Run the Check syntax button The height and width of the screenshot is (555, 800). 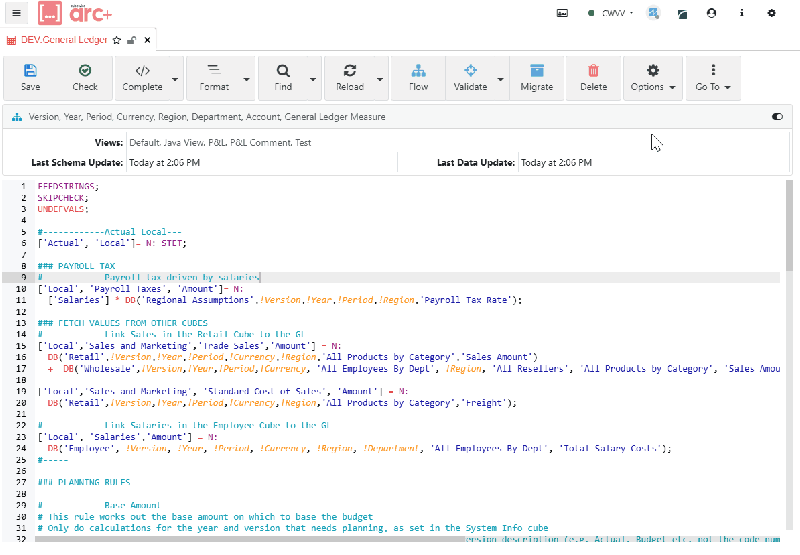[85, 78]
